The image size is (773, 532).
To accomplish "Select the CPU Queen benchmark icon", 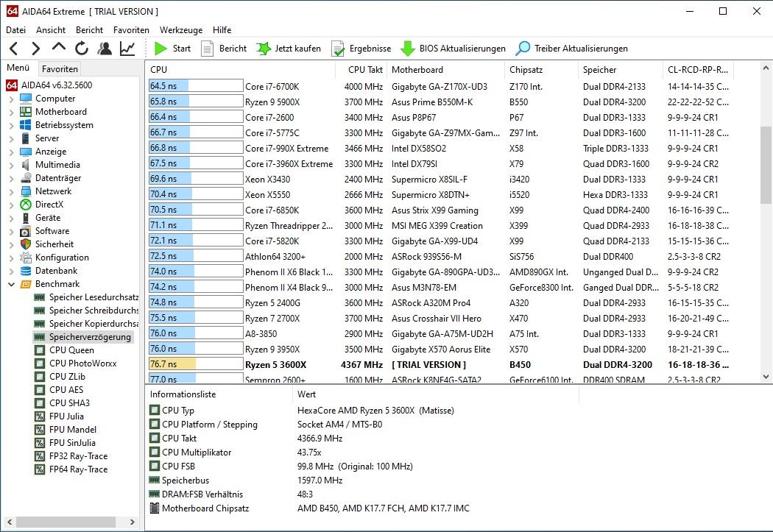I will pyautogui.click(x=40, y=350).
